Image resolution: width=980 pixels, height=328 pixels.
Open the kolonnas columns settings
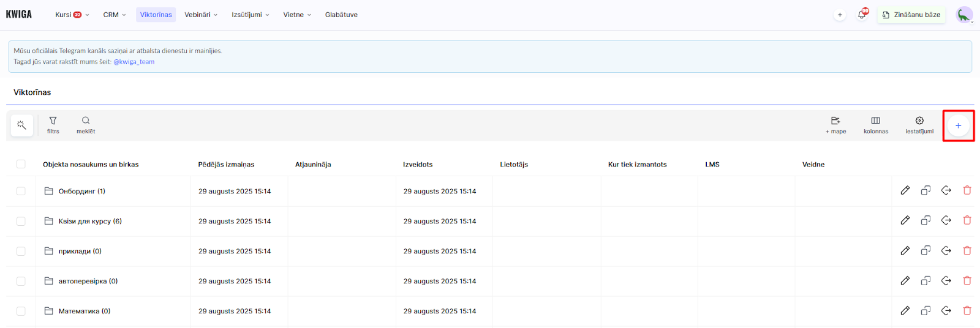pos(875,125)
